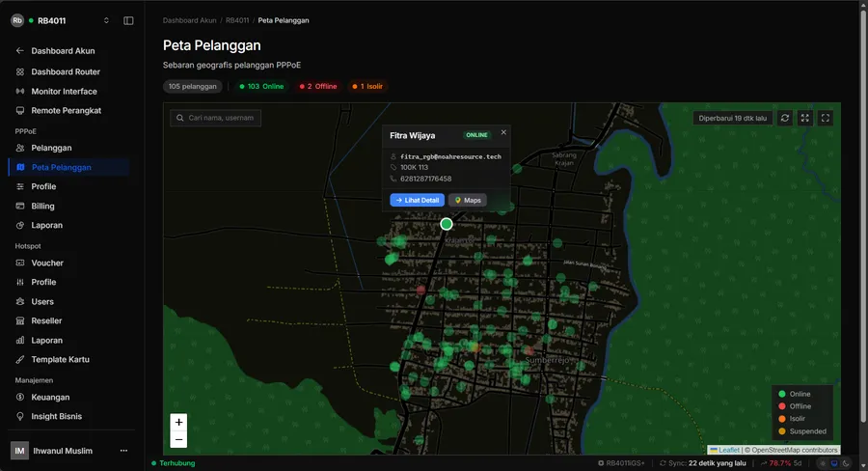Image resolution: width=868 pixels, height=471 pixels.
Task: Open PPPoE Pelanggan list
Action: pyautogui.click(x=69, y=148)
